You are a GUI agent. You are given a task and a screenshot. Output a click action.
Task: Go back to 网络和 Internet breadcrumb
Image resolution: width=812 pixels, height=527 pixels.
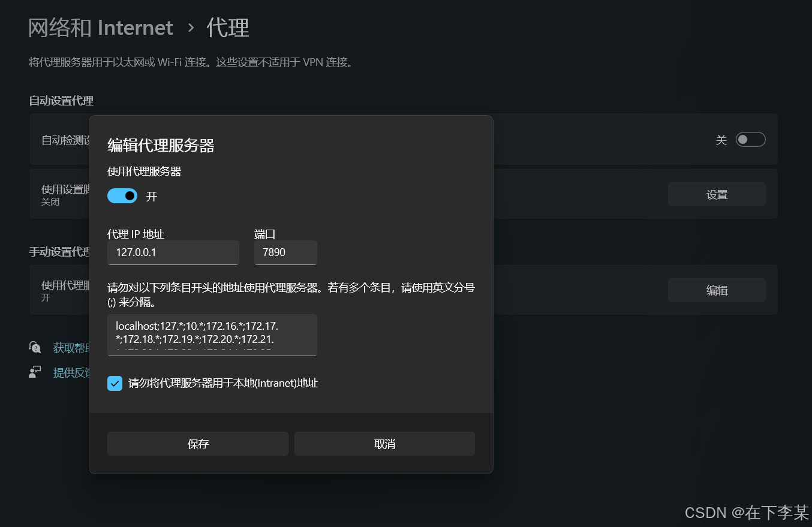coord(101,28)
